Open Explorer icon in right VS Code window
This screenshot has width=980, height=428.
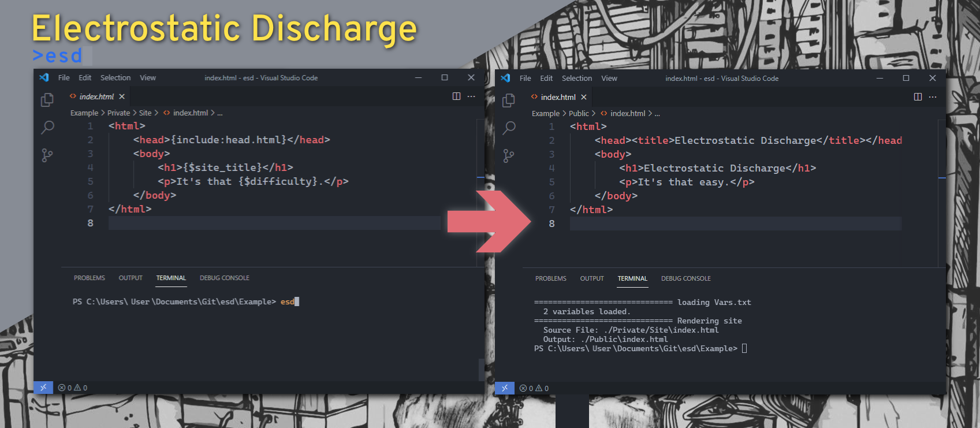click(x=509, y=101)
